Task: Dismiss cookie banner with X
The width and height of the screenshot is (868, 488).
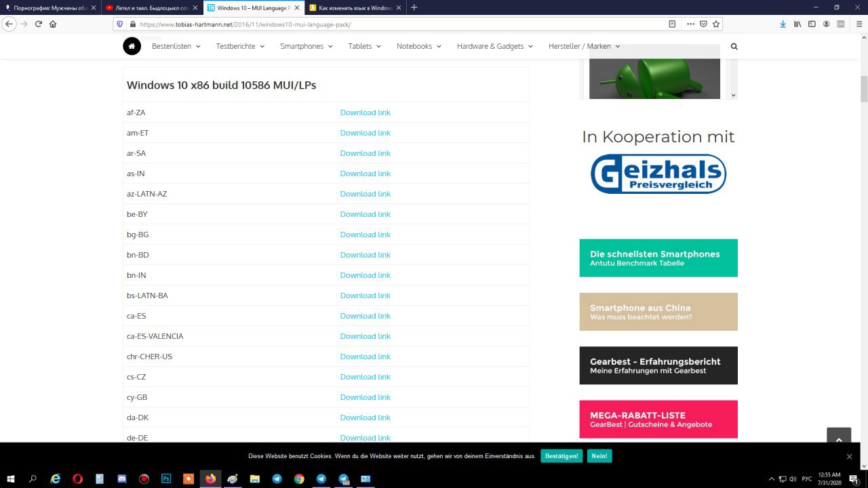Action: click(849, 456)
